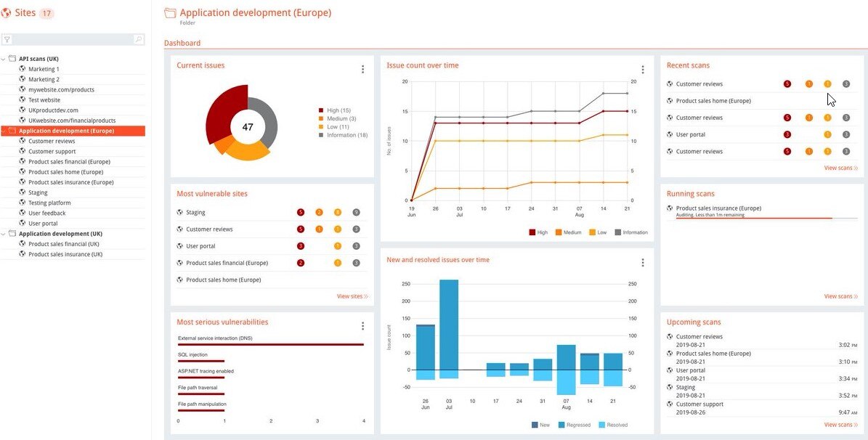This screenshot has height=440, width=868.
Task: Toggle High series in issue count legend
Action: (538, 232)
